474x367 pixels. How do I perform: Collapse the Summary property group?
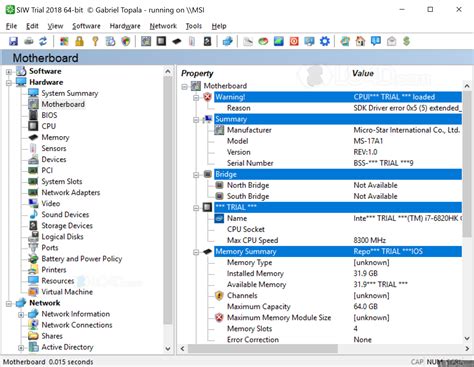click(x=196, y=120)
